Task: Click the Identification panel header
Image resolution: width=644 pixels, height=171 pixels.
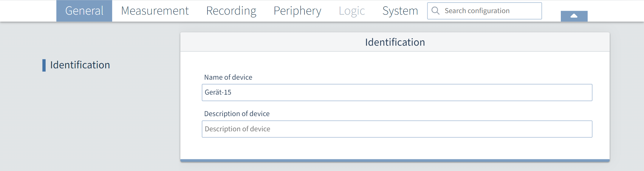Action: (x=395, y=42)
